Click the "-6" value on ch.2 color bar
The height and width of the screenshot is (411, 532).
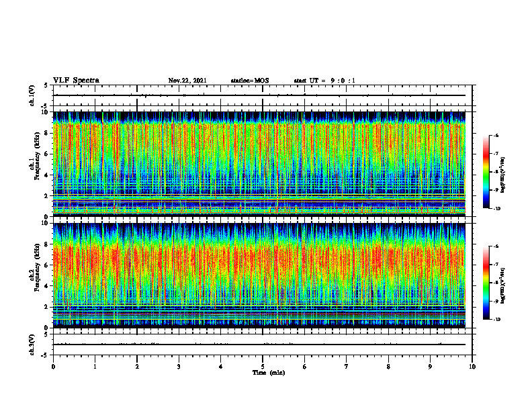(x=496, y=246)
